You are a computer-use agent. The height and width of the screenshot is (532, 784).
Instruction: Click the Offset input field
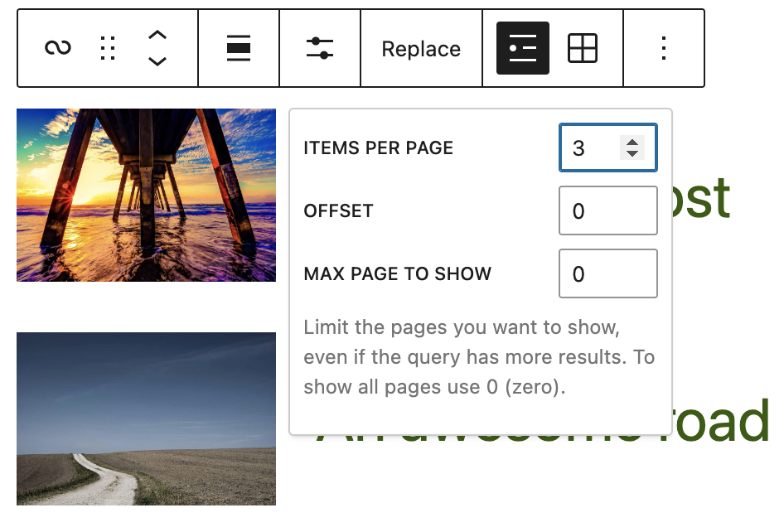607,210
